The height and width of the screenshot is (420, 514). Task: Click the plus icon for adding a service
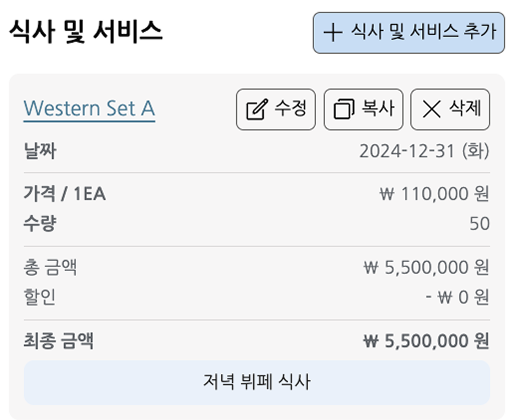pyautogui.click(x=333, y=32)
